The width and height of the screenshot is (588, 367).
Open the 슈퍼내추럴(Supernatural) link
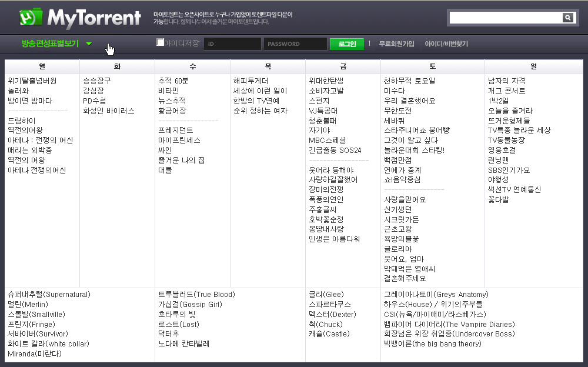[x=49, y=295]
